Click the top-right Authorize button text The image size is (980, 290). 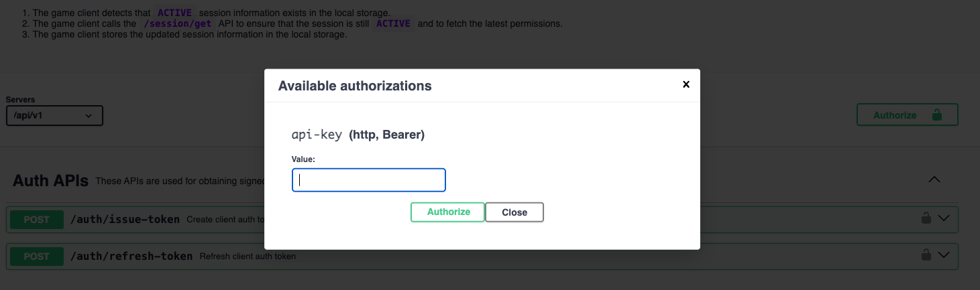(x=894, y=115)
